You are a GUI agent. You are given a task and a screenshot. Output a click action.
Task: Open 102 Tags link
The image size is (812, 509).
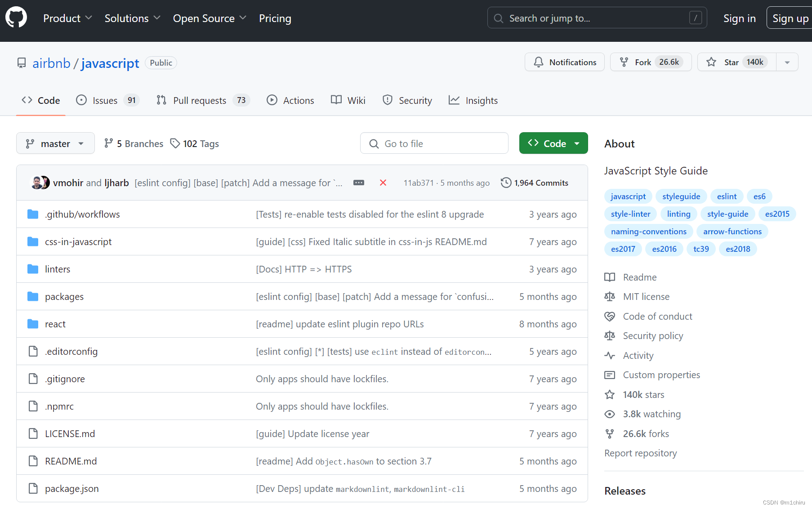point(195,143)
